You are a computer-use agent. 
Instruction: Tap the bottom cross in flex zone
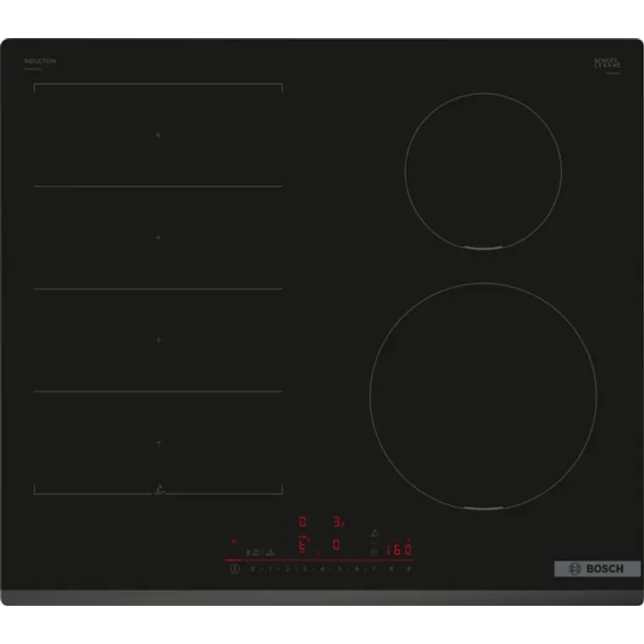(x=158, y=443)
